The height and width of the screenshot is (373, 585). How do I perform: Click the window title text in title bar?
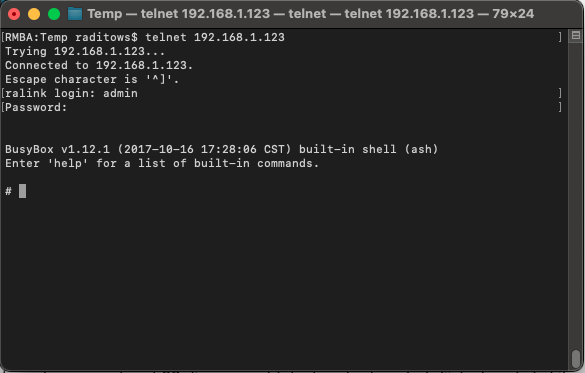[310, 14]
